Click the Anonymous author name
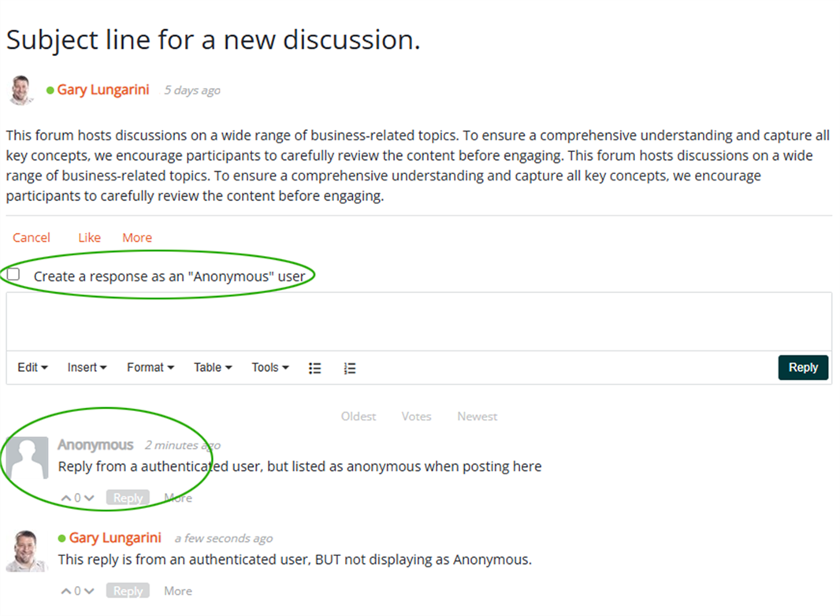 click(95, 444)
